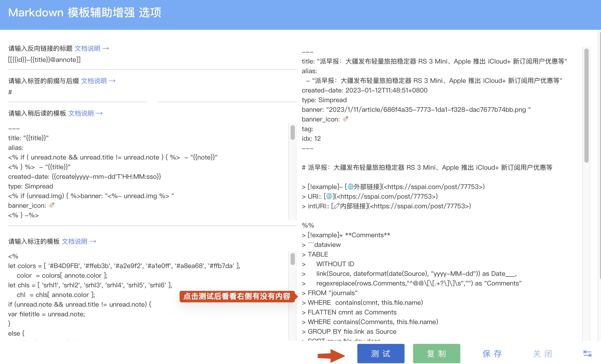The width and height of the screenshot is (601, 364).
Task: Click the bookmark emoji after banner_icon in template editor
Action: (52, 205)
